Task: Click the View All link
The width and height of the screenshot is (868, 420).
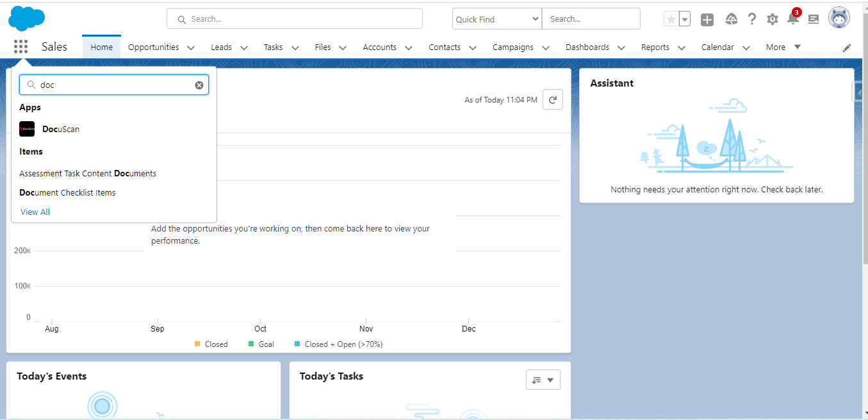Action: click(35, 212)
